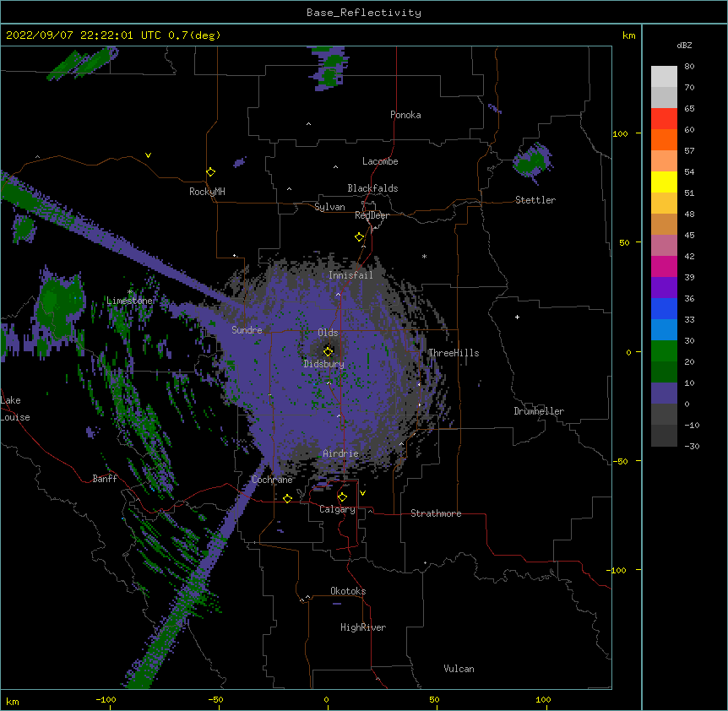Click the 65 dBZ red color swatch
The height and width of the screenshot is (711, 728).
point(664,118)
